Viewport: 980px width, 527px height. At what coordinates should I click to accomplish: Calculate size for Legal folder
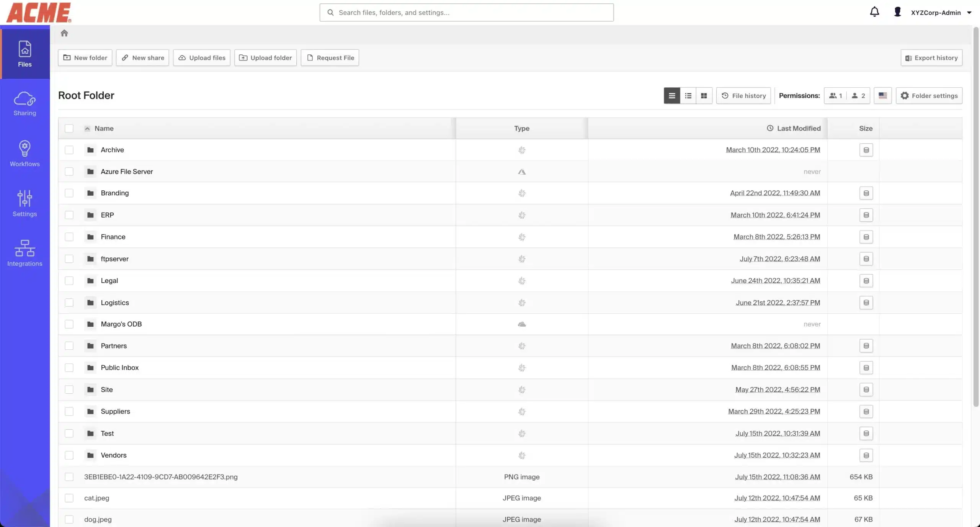tap(866, 281)
